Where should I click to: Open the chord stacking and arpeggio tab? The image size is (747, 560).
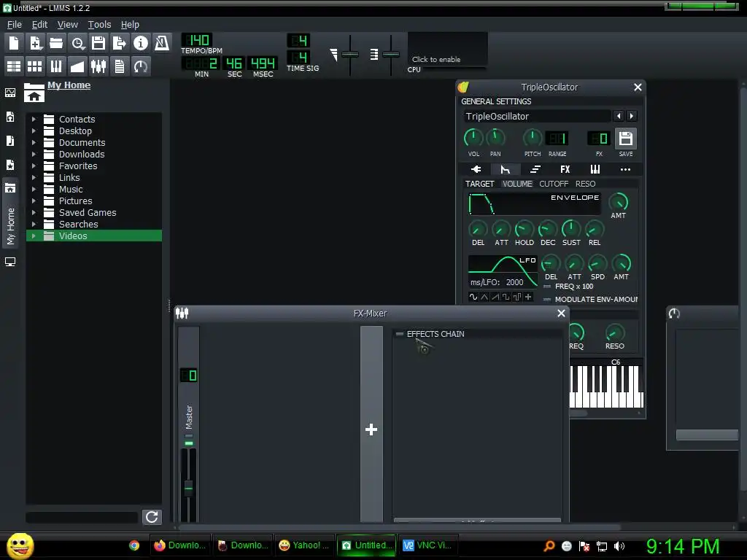coord(535,169)
